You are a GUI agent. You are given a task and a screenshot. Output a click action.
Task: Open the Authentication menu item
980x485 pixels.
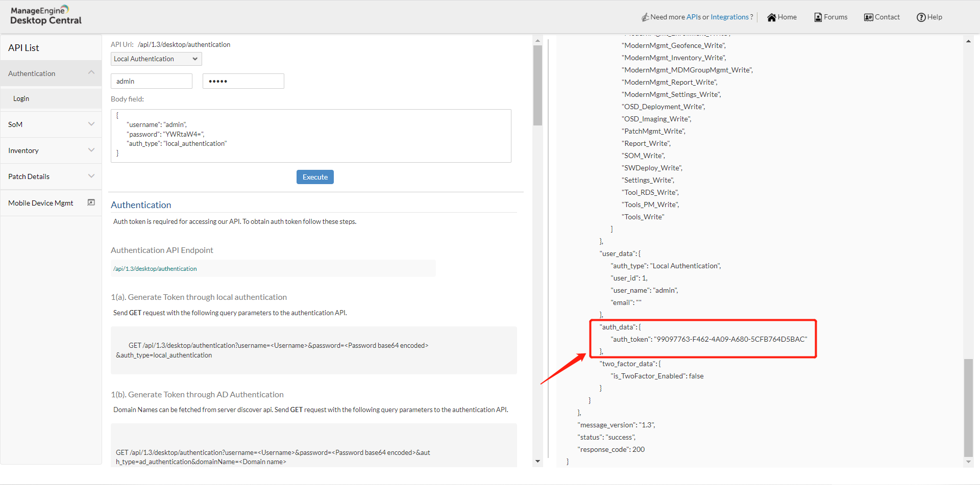(51, 73)
